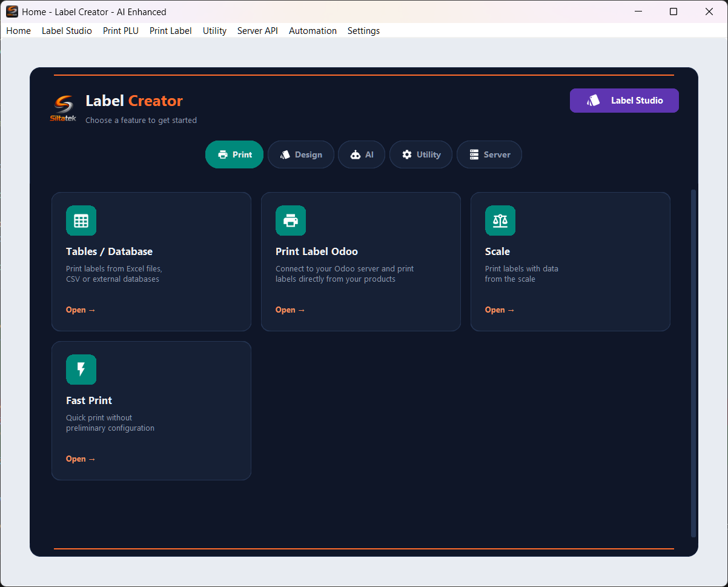Screen dimensions: 728x587
Task: Open the Print Label menu
Action: [171, 31]
